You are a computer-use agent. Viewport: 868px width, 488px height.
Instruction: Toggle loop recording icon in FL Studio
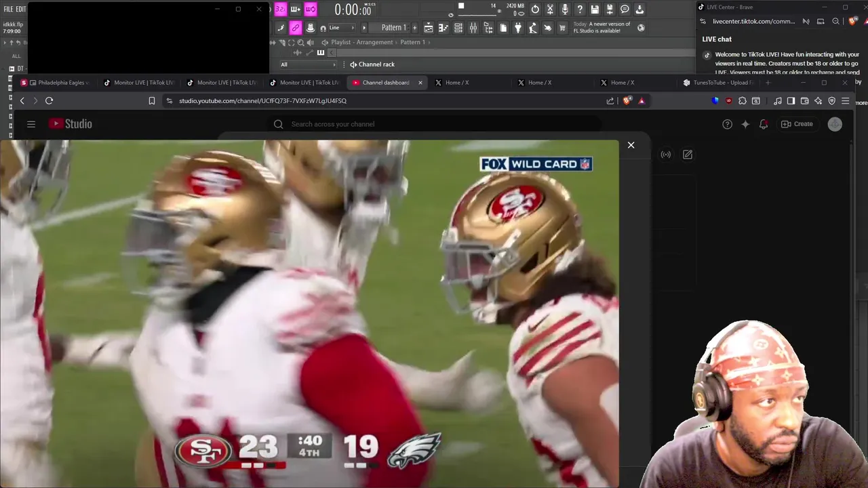[311, 9]
